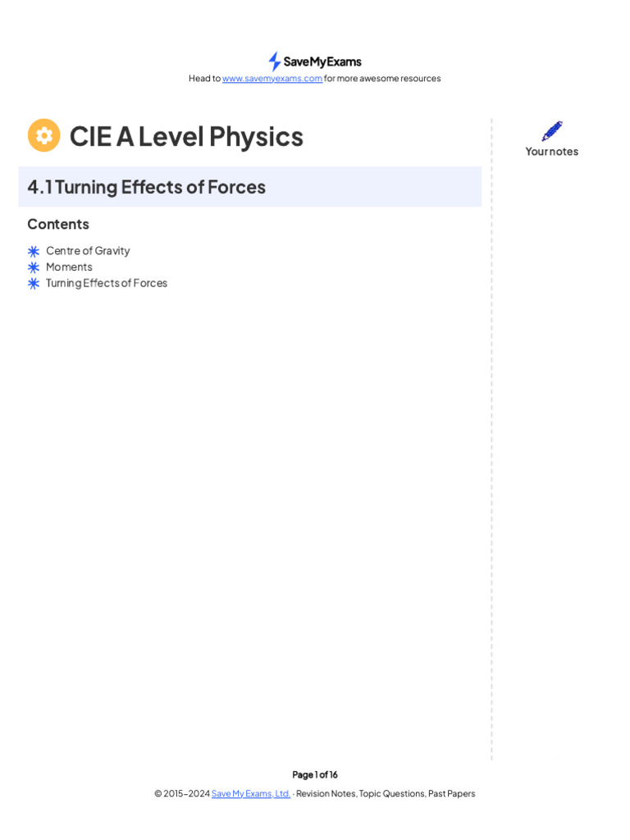This screenshot has height=840, width=630.
Task: Click the blue pencil notes icon
Action: [552, 131]
